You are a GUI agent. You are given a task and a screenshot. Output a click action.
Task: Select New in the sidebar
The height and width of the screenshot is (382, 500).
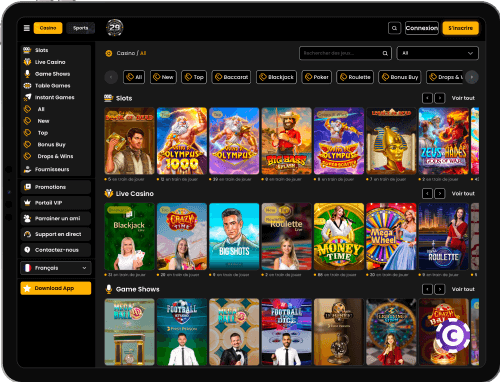[x=43, y=121]
